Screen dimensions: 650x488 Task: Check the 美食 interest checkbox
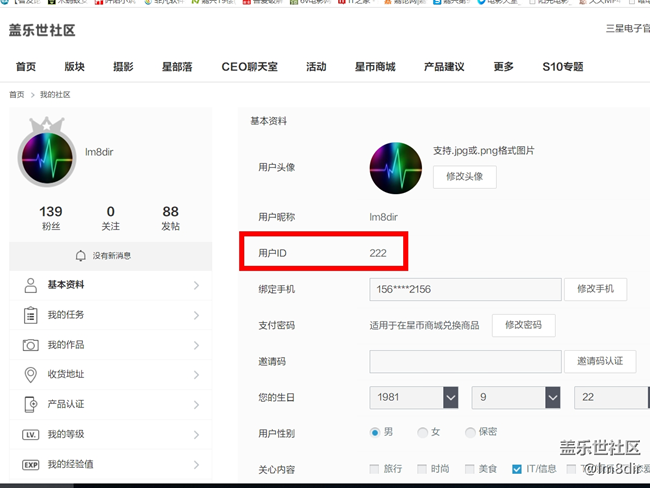(470, 469)
